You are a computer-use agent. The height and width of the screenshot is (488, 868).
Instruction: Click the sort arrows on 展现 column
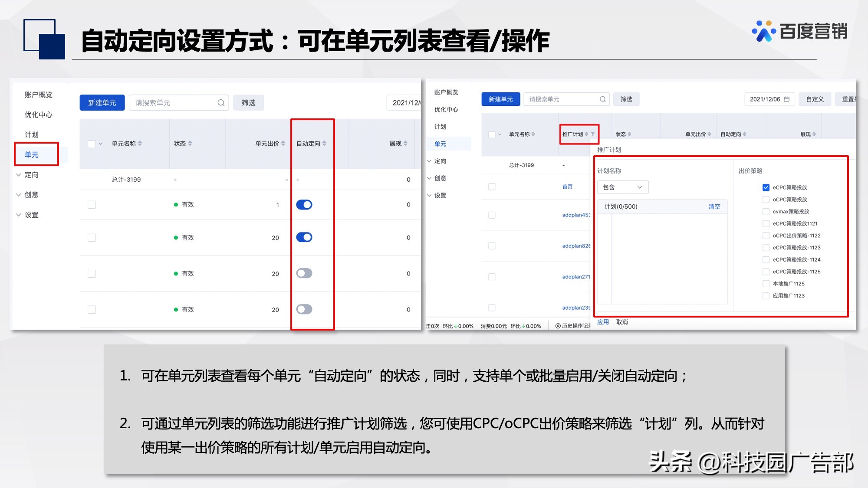click(406, 143)
